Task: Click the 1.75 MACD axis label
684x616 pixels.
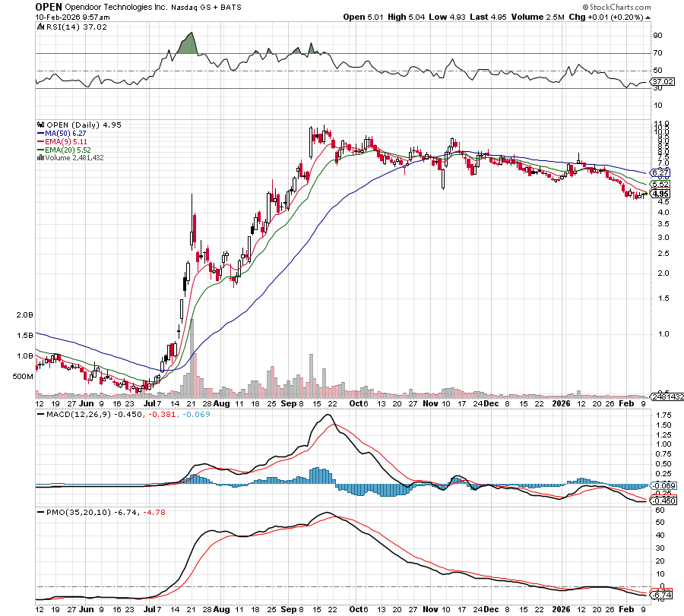Action: pyautogui.click(x=664, y=415)
